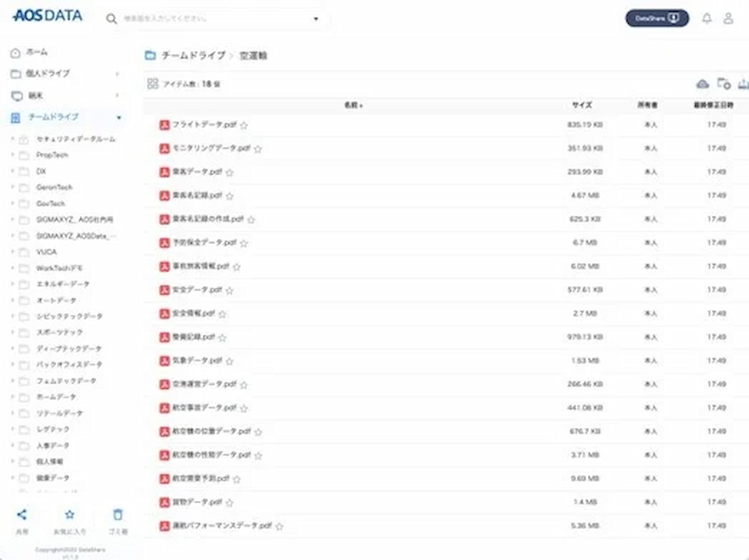The height and width of the screenshot is (560, 749).
Task: Open セキュリティデータルーム folder
Action: [x=76, y=139]
